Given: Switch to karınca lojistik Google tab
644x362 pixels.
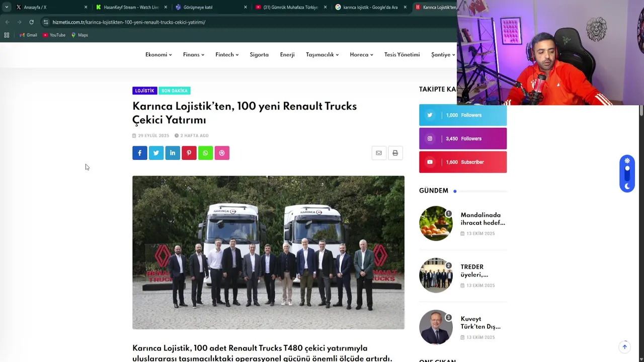Looking at the screenshot, I should click(x=371, y=7).
